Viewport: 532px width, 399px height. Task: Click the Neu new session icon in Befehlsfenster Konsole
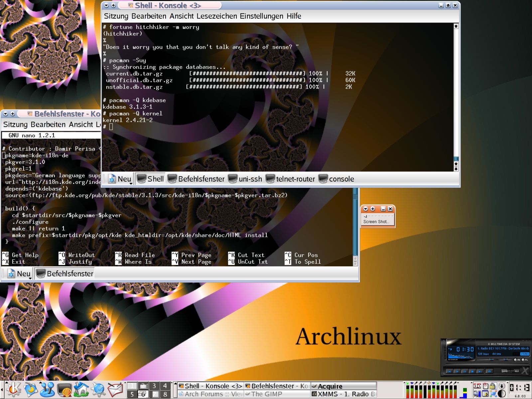point(11,274)
